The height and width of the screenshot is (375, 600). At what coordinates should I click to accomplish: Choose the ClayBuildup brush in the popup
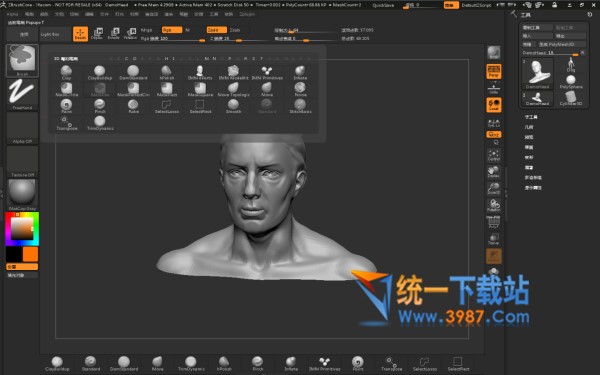coord(99,72)
